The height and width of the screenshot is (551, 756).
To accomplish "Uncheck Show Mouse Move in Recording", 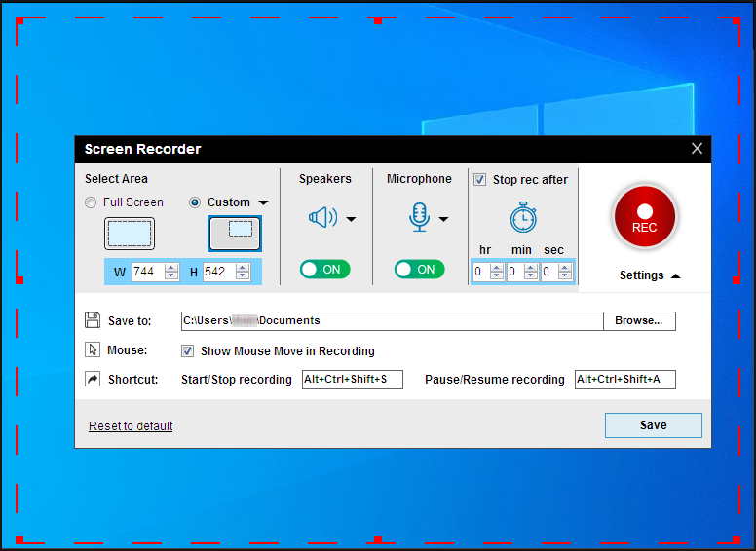I will click(188, 350).
